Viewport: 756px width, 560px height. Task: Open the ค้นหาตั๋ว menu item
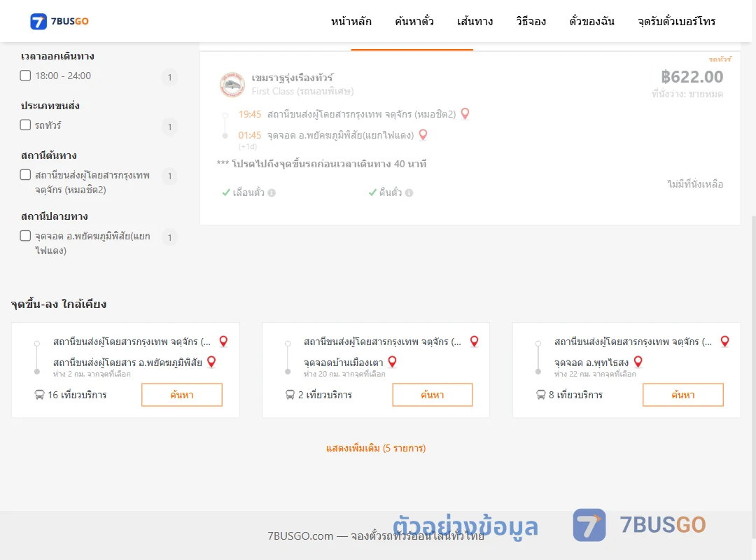point(414,21)
